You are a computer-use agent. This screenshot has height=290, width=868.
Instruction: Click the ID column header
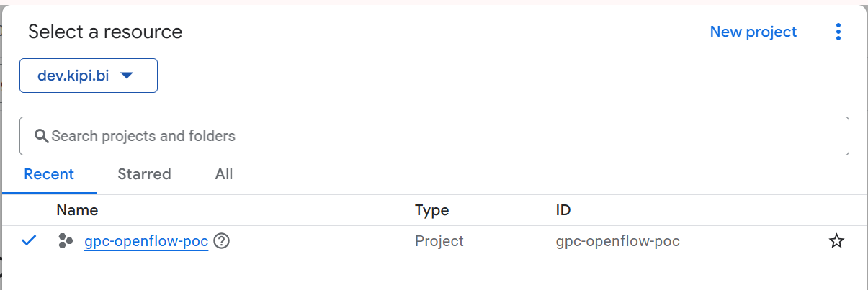click(563, 210)
